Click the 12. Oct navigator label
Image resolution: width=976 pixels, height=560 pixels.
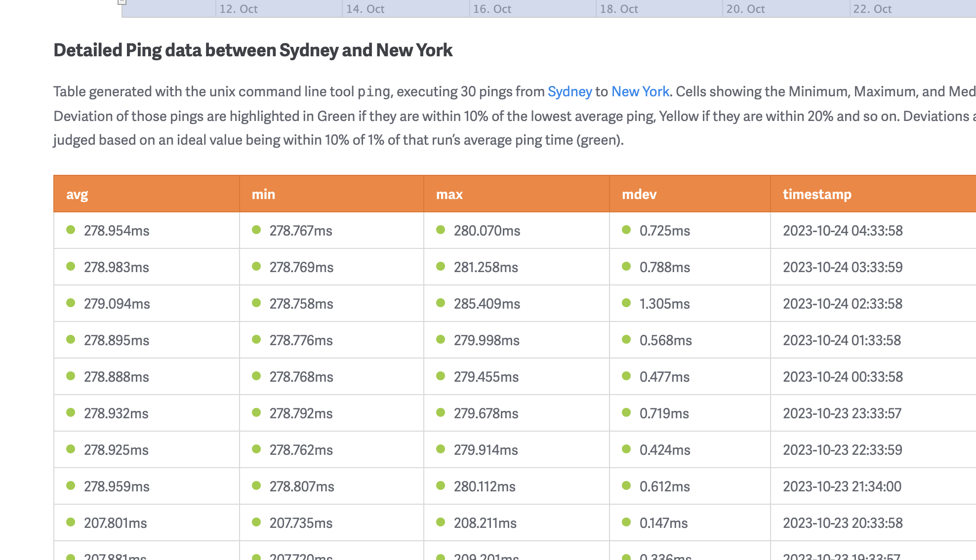(238, 9)
